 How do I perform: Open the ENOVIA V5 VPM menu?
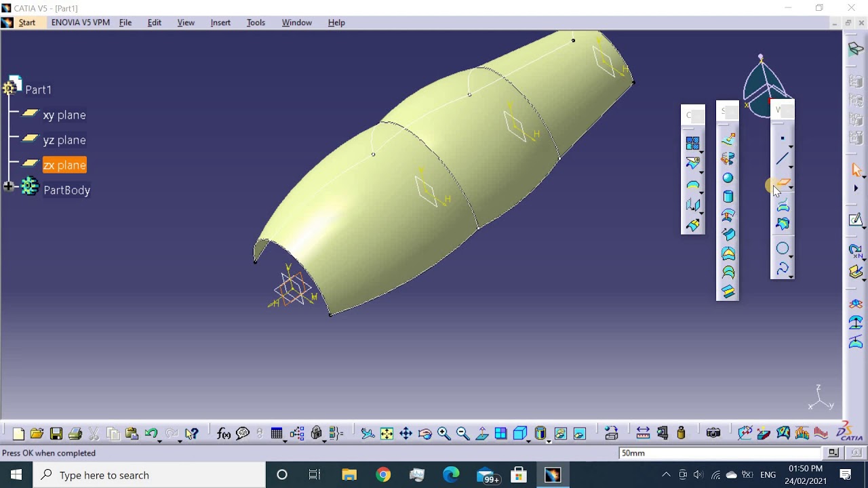click(x=80, y=22)
